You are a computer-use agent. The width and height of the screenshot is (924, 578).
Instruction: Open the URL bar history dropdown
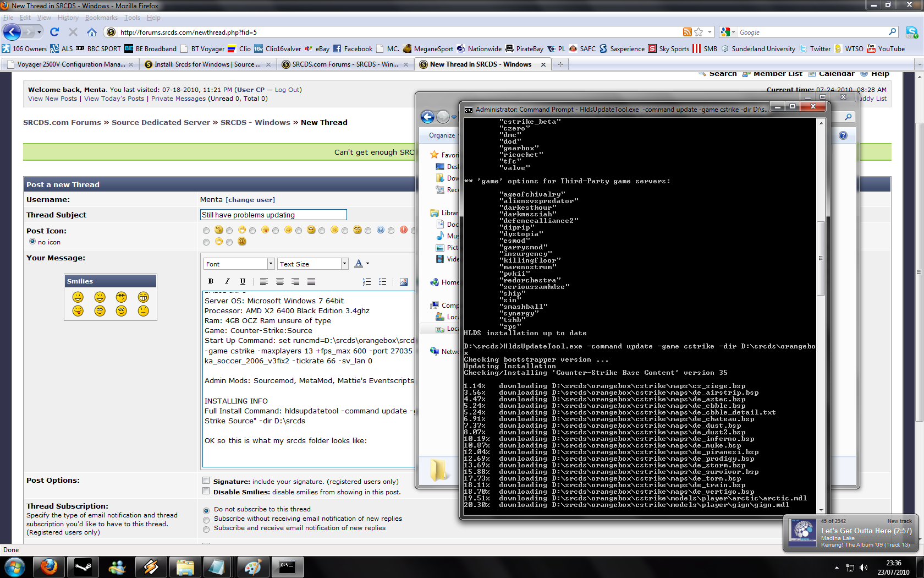click(710, 32)
